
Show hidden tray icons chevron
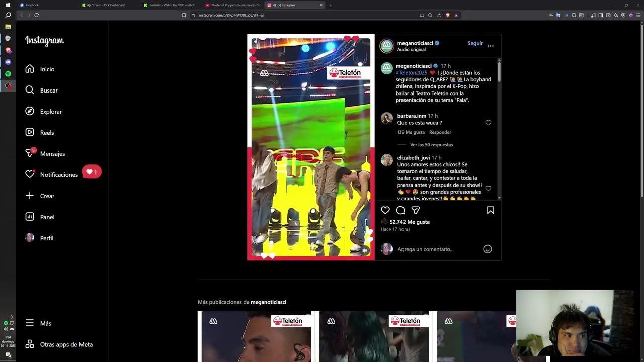click(x=12, y=317)
